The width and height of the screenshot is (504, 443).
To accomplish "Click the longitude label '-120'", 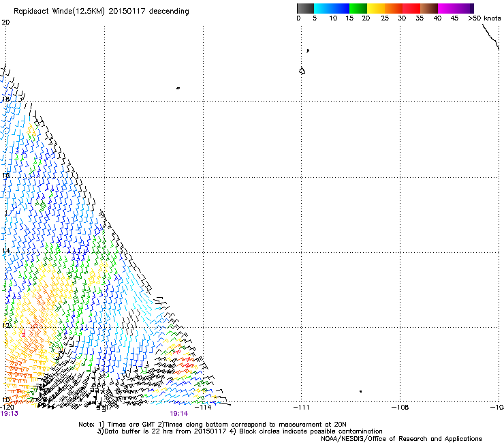I will point(7,407).
